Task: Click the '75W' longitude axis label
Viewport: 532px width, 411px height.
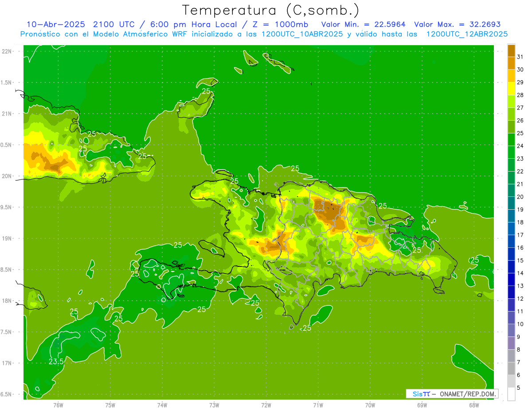Action: (x=110, y=405)
